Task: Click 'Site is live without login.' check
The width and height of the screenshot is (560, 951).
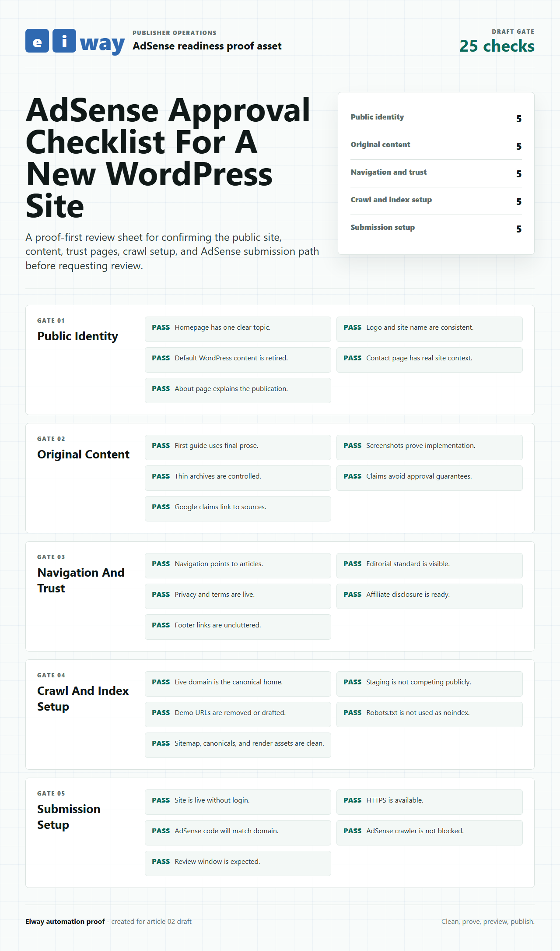Action: point(238,802)
